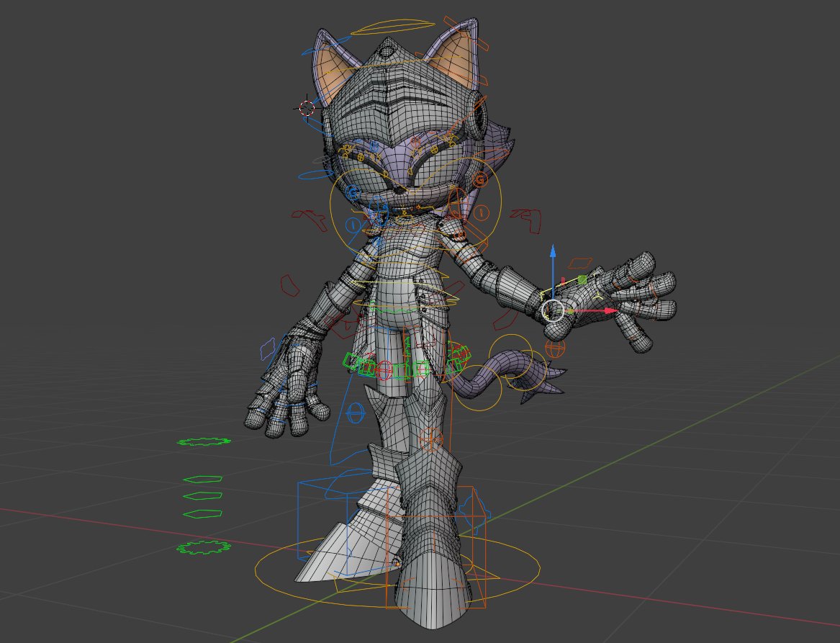Viewport: 840px width, 643px height.
Task: Click the green square plane handle on the gizmo
Action: click(582, 279)
